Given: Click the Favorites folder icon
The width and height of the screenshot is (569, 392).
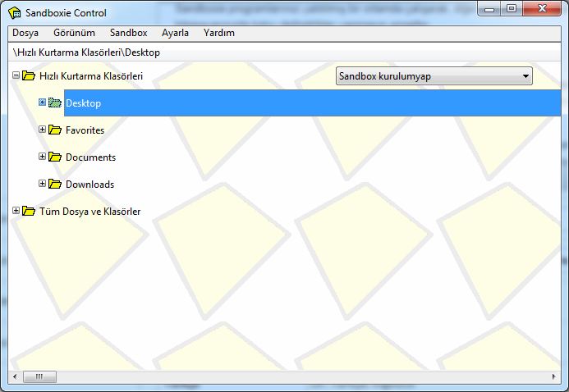Looking at the screenshot, I should (55, 130).
